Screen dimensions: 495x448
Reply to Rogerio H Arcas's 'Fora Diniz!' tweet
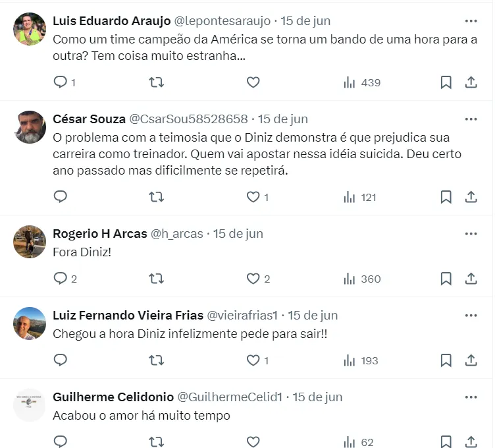point(61,279)
